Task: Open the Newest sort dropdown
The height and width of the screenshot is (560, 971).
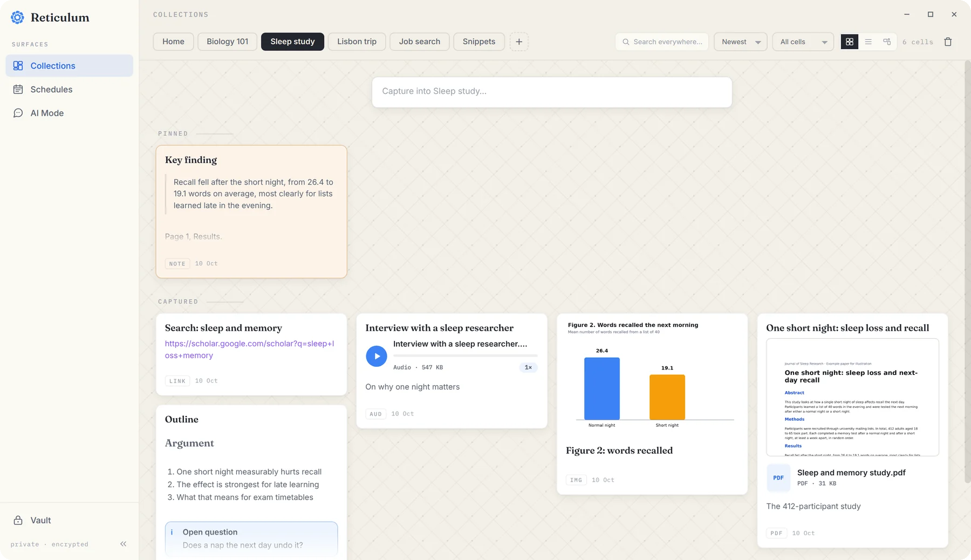Action: [740, 42]
